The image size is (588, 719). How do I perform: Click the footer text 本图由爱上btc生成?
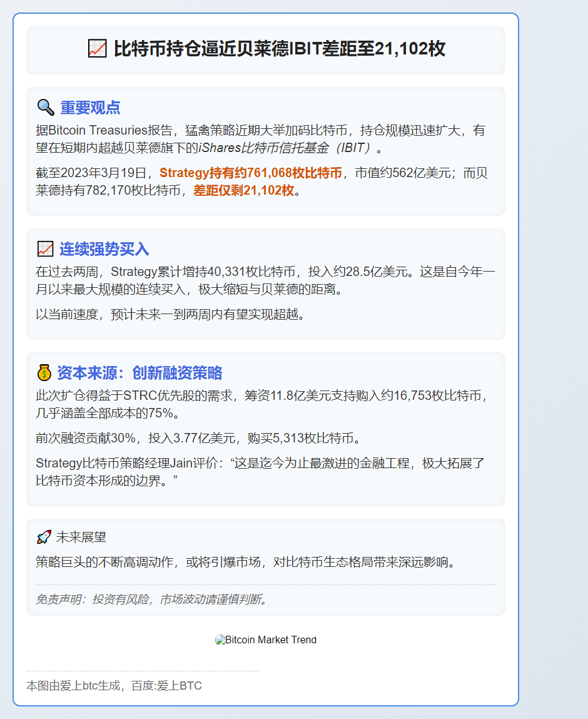114,686
